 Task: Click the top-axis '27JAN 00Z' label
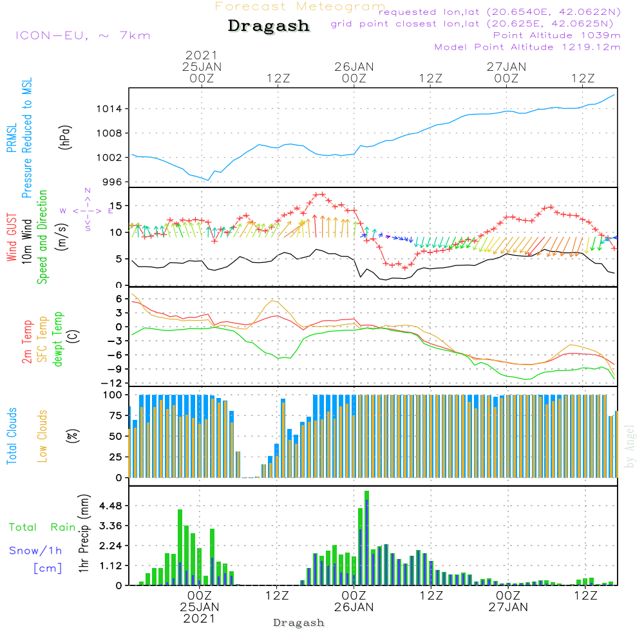coord(506,72)
